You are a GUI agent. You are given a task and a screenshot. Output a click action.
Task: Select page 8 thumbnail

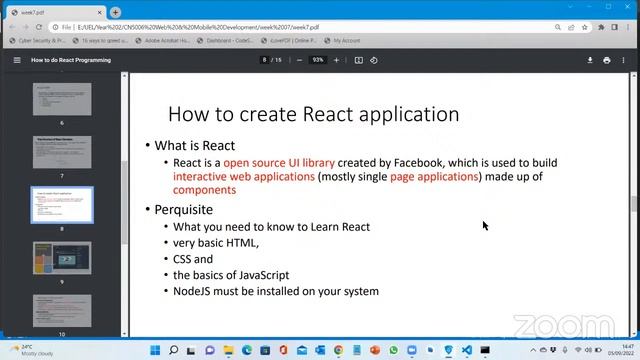coord(62,205)
